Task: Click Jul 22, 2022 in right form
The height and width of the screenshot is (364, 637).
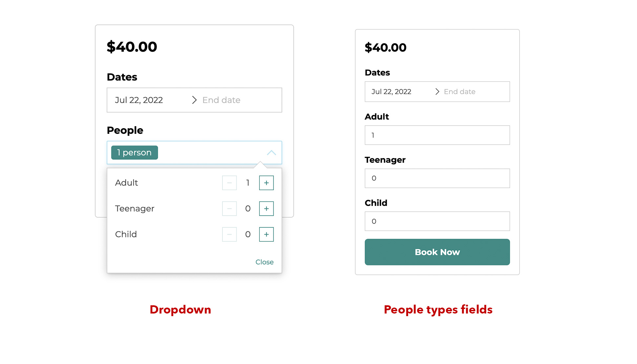Action: 391,92
